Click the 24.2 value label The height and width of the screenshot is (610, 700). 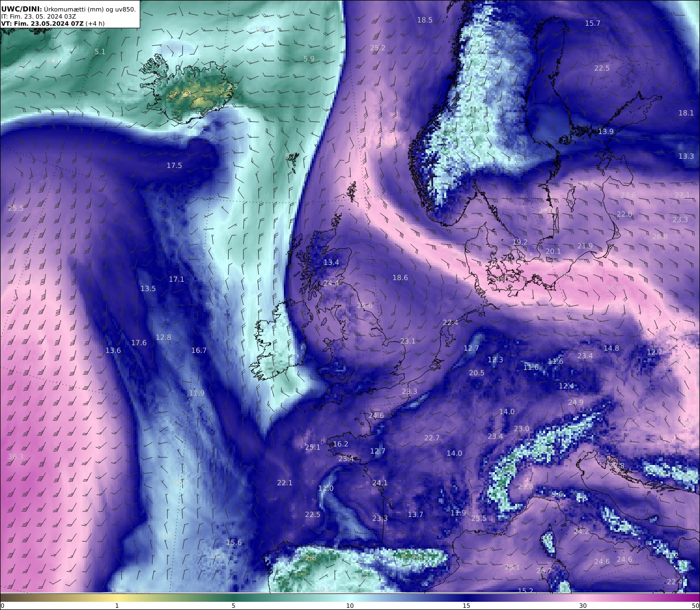pyautogui.click(x=582, y=531)
